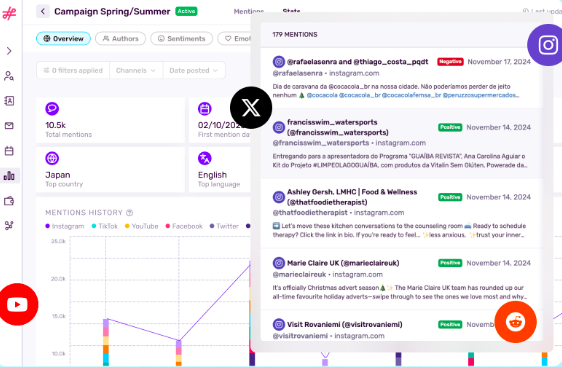Click the X logo circle
Screen dimensions: 562x367
tap(251, 108)
